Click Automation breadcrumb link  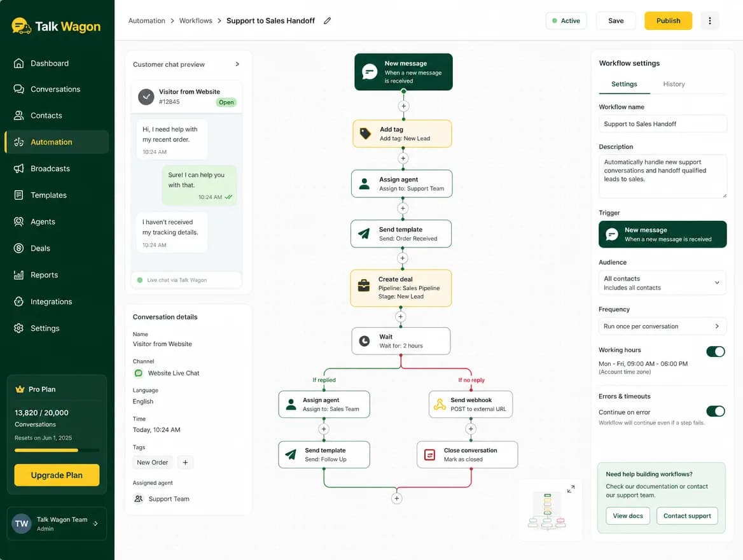pos(147,21)
